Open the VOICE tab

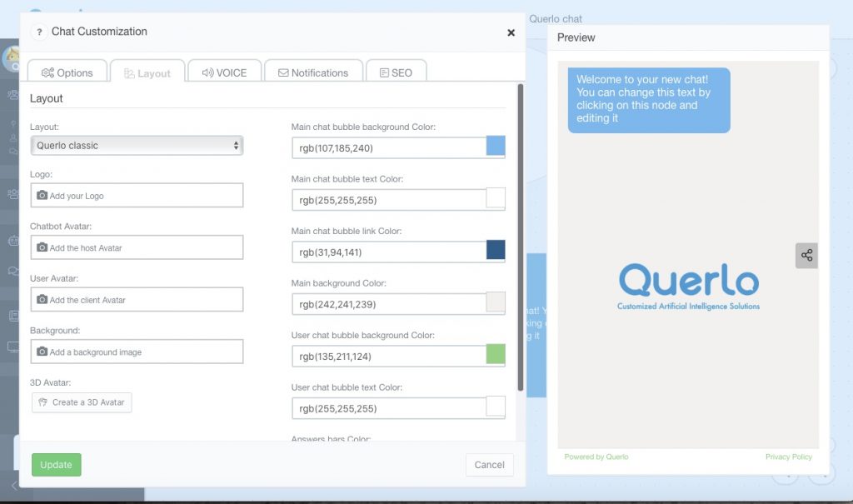point(224,72)
